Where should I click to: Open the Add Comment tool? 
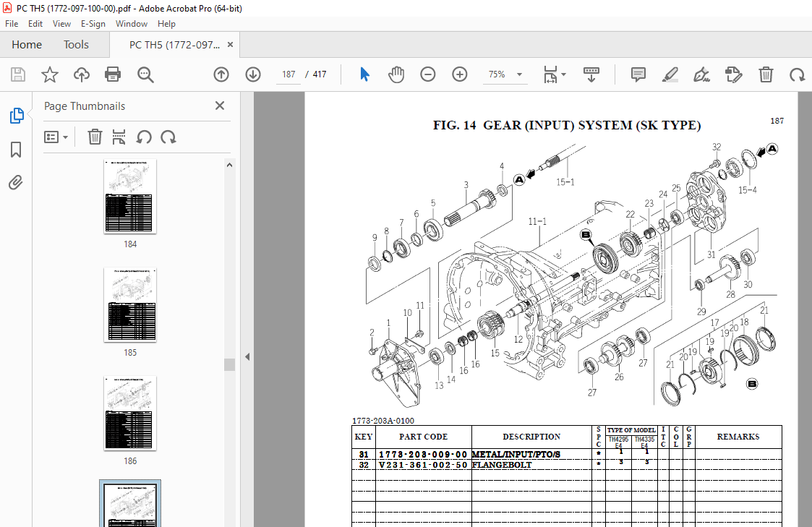[638, 74]
